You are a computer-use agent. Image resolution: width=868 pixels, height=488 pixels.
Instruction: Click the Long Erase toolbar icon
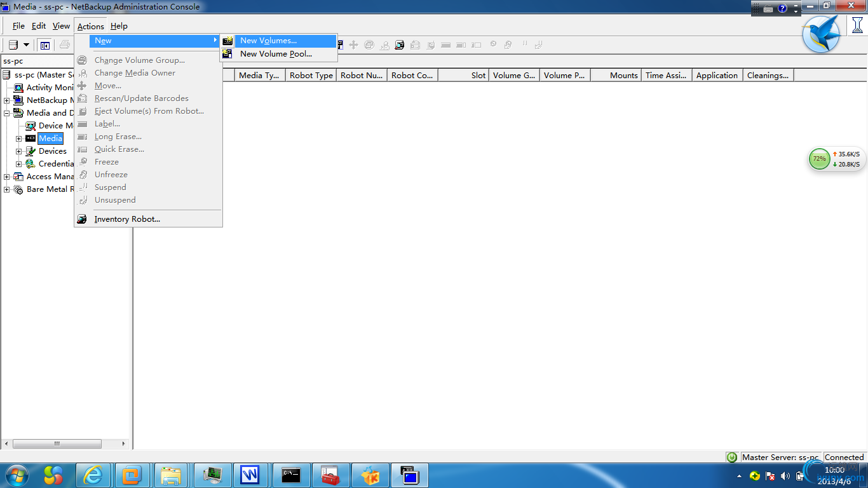pyautogui.click(x=461, y=45)
